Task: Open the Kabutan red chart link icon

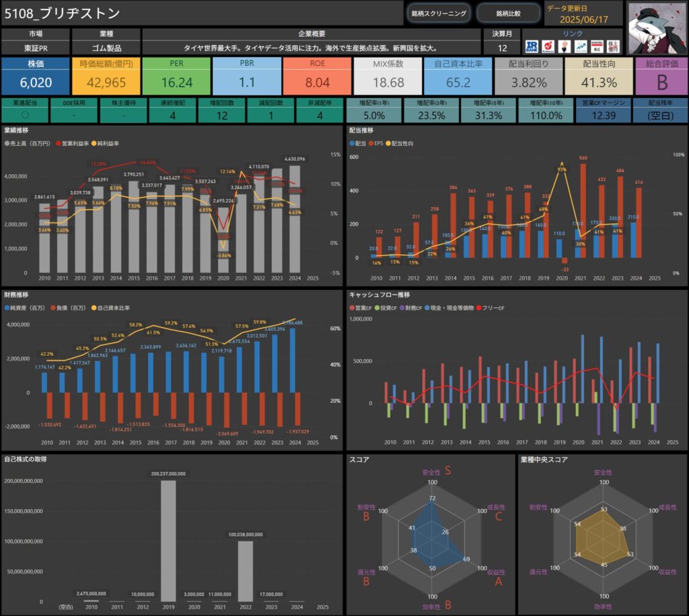Action: pyautogui.click(x=548, y=46)
